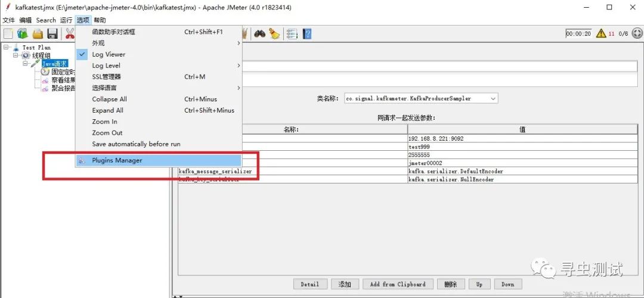Collapse the 线程组 tree node
The width and height of the screenshot is (644, 298).
pos(16,55)
